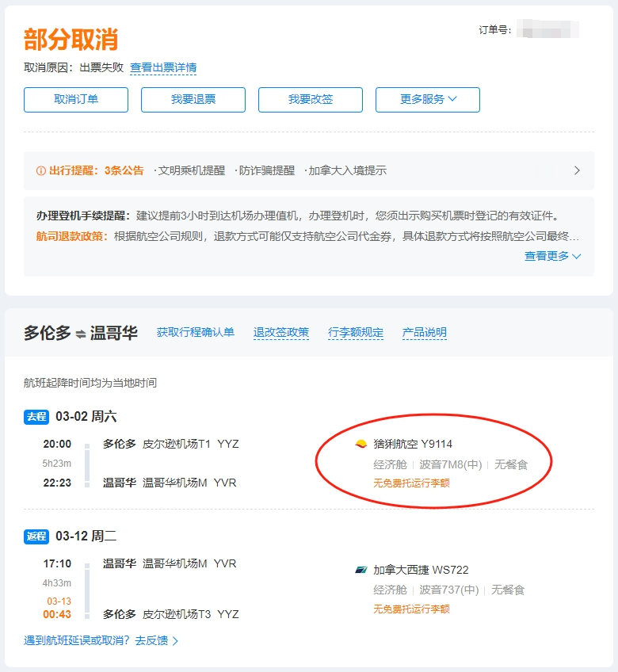Open 行李额规定 link
This screenshot has width=618, height=672.
[x=356, y=333]
